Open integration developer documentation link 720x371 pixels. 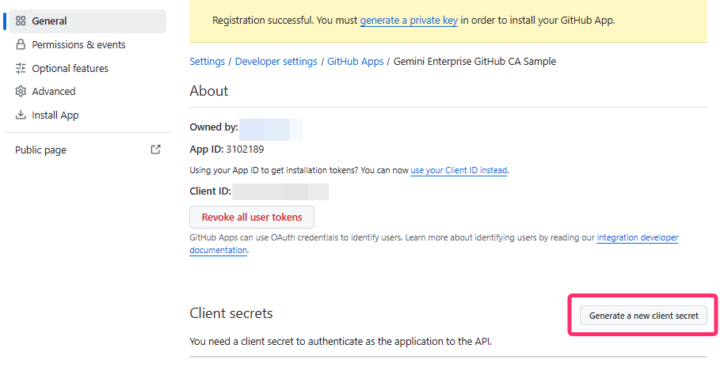point(637,238)
